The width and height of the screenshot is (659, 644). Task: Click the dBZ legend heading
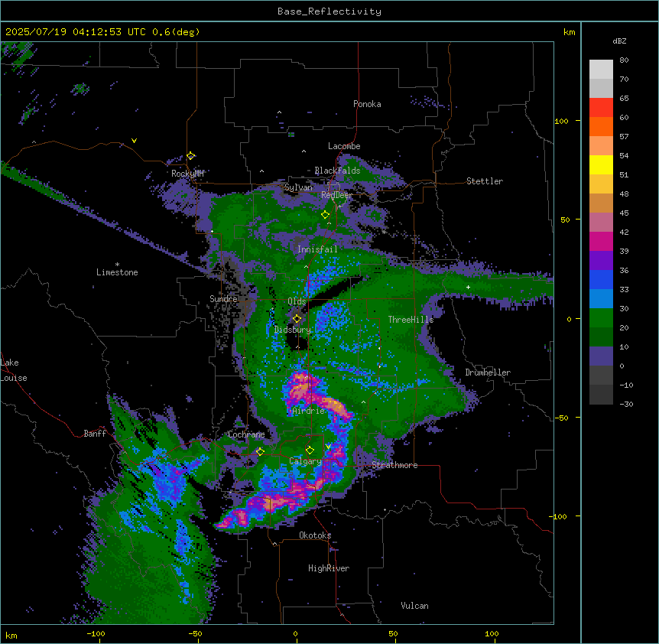619,41
